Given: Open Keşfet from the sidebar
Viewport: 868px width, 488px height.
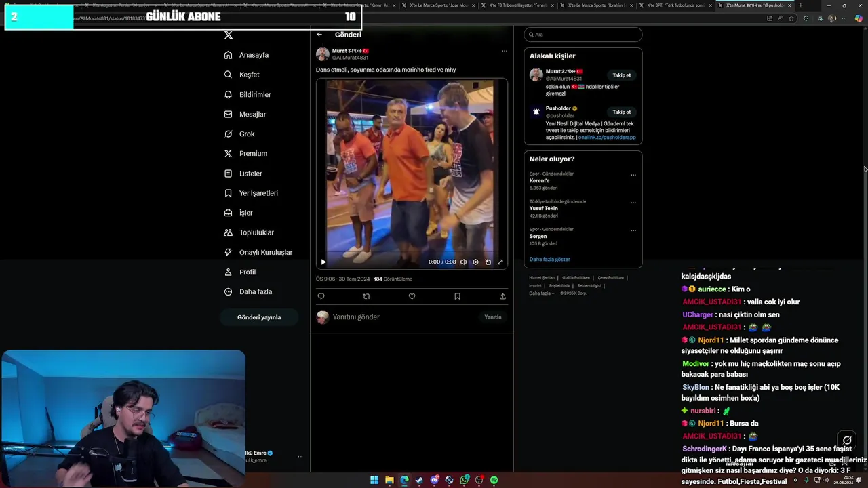Looking at the screenshot, I should 242,75.
